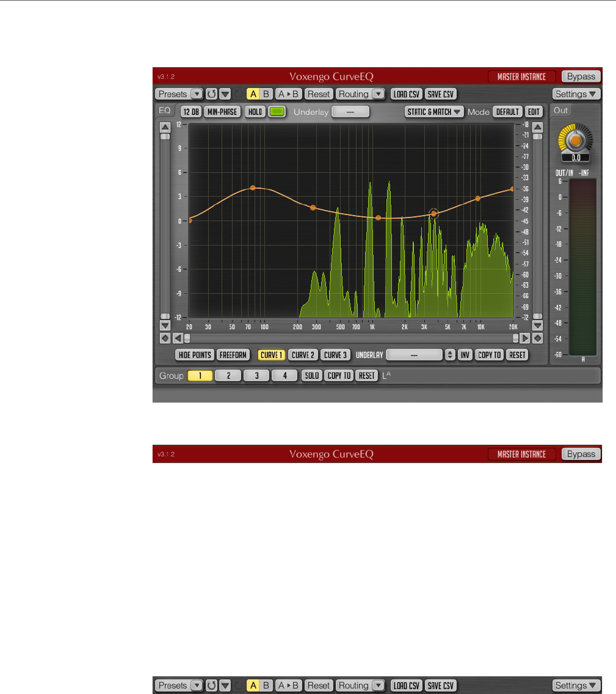
Task: Toggle INV to invert the curve
Action: tap(465, 355)
